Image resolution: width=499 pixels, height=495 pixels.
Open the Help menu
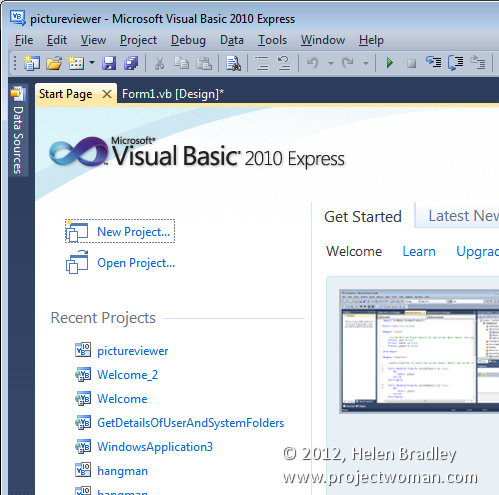click(371, 40)
